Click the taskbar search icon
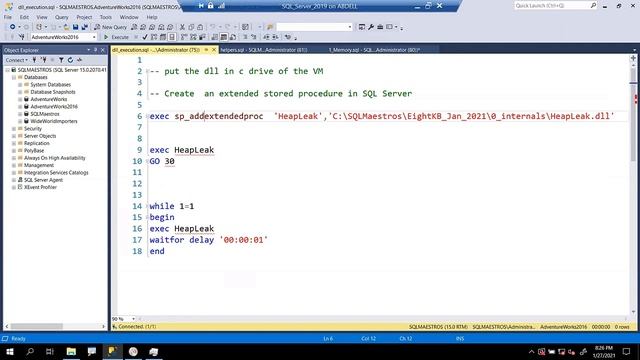The width and height of the screenshot is (640, 360). pyautogui.click(x=30, y=352)
